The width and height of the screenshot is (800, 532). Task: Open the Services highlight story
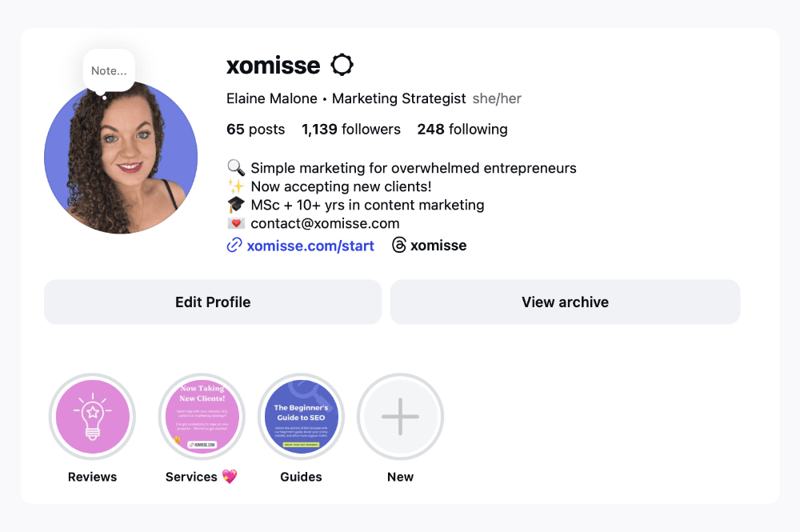coord(202,417)
